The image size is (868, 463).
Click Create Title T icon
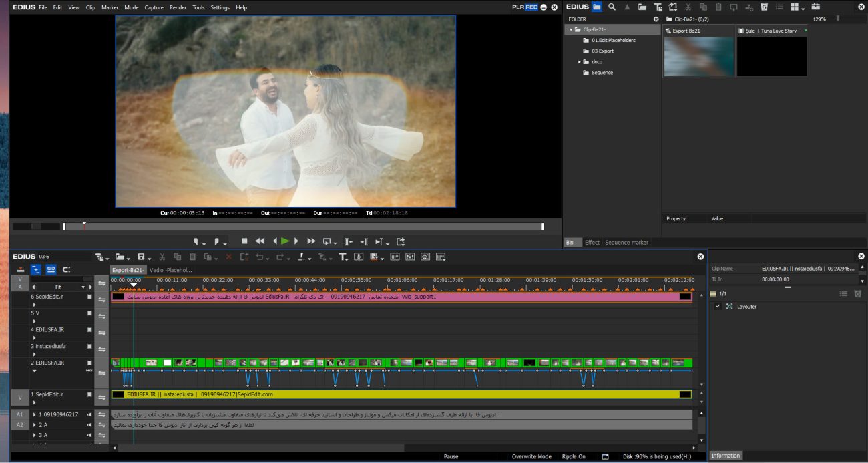click(343, 257)
